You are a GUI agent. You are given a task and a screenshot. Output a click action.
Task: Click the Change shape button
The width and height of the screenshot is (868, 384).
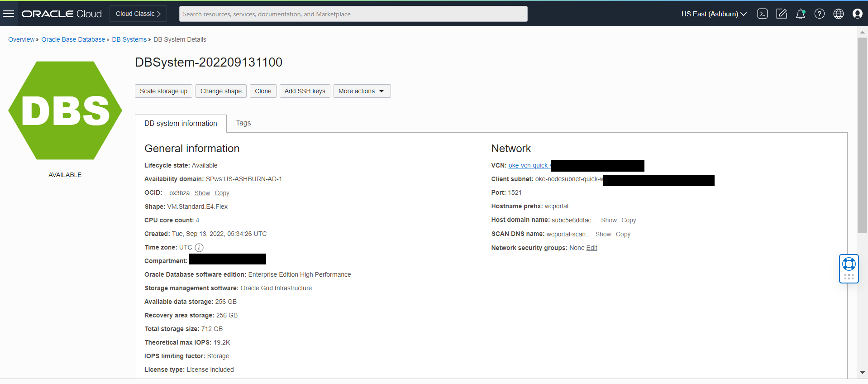point(221,91)
